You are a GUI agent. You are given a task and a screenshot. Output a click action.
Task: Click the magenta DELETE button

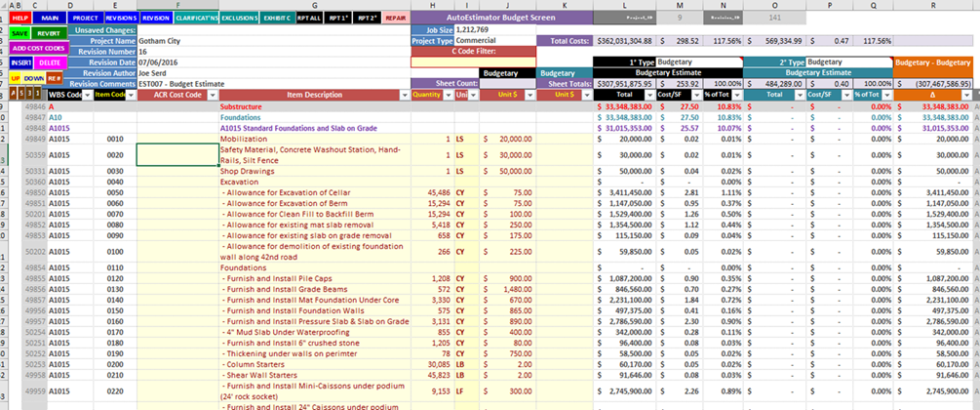coord(50,63)
